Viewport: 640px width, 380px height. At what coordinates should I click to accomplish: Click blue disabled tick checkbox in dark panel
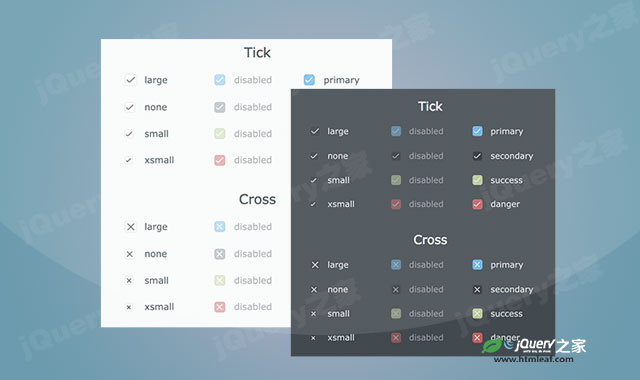pyautogui.click(x=396, y=131)
